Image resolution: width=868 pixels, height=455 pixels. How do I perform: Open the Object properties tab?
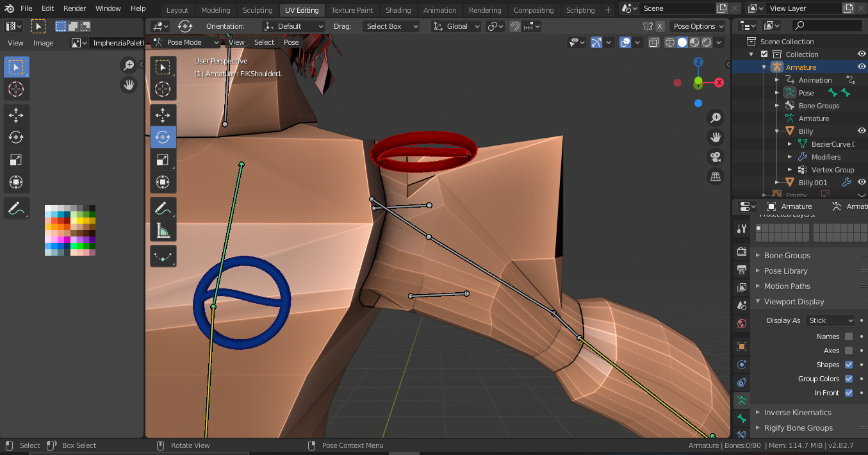point(742,347)
